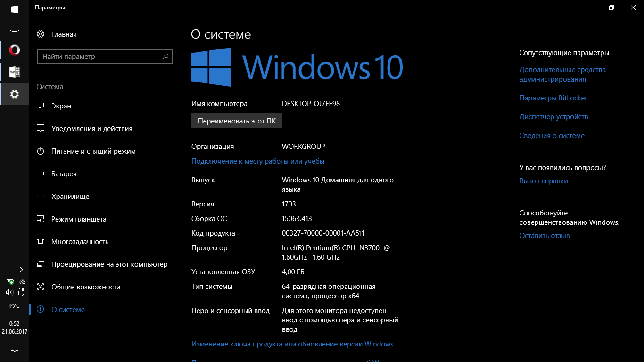644x362 pixels.
Task: Focus the Найти параметр search field
Action: pyautogui.click(x=105, y=57)
